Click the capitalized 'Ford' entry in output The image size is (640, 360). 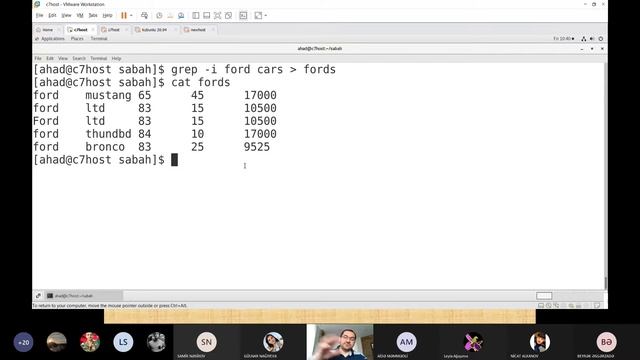tap(46, 121)
